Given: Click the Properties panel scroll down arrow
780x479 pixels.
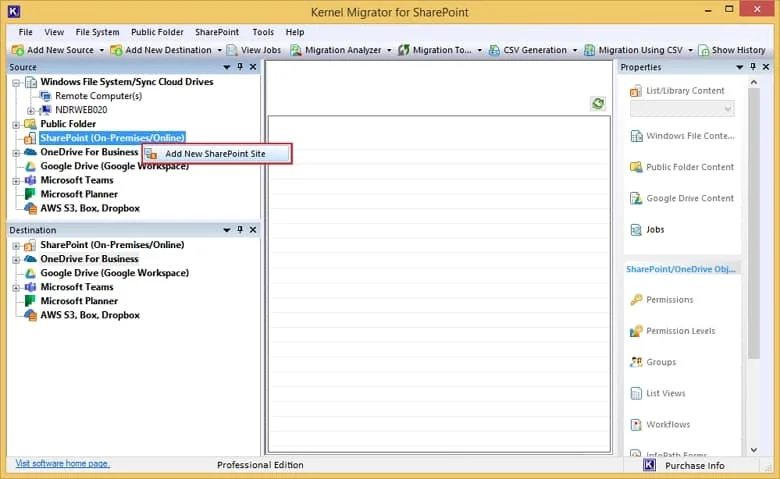Looking at the screenshot, I should click(x=754, y=450).
